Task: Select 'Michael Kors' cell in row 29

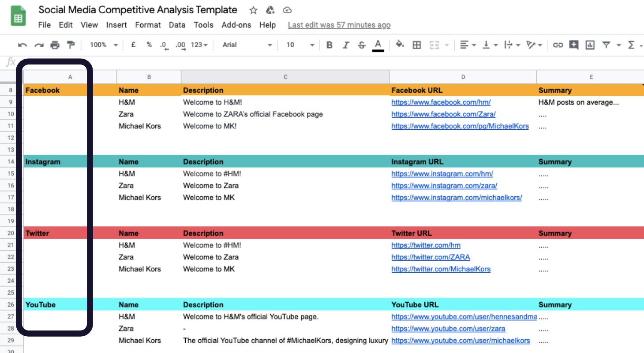Action: (149, 341)
